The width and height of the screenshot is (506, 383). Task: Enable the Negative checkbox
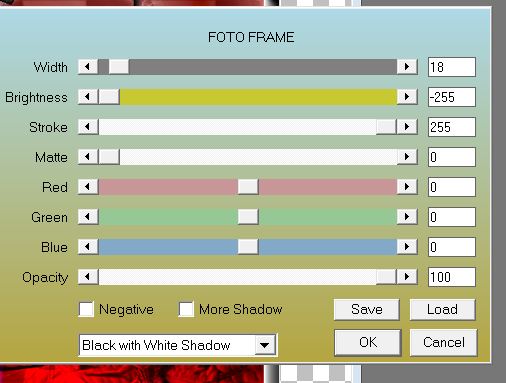[x=86, y=309]
